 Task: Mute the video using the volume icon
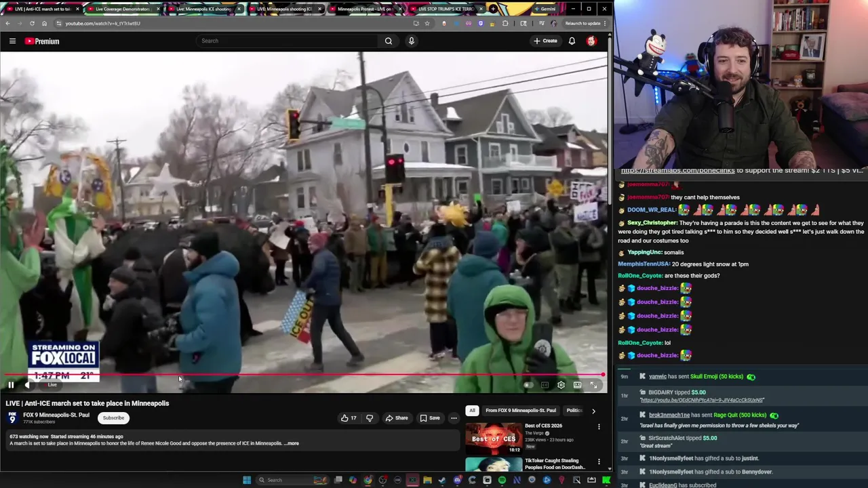click(x=27, y=385)
